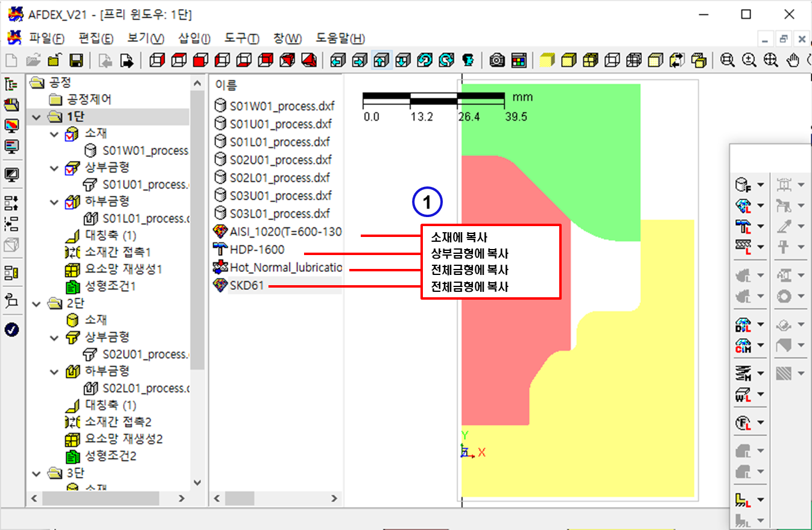Viewport: 812px width, 530px height.
Task: Click the zoom in magnifier icon
Action: (x=749, y=60)
